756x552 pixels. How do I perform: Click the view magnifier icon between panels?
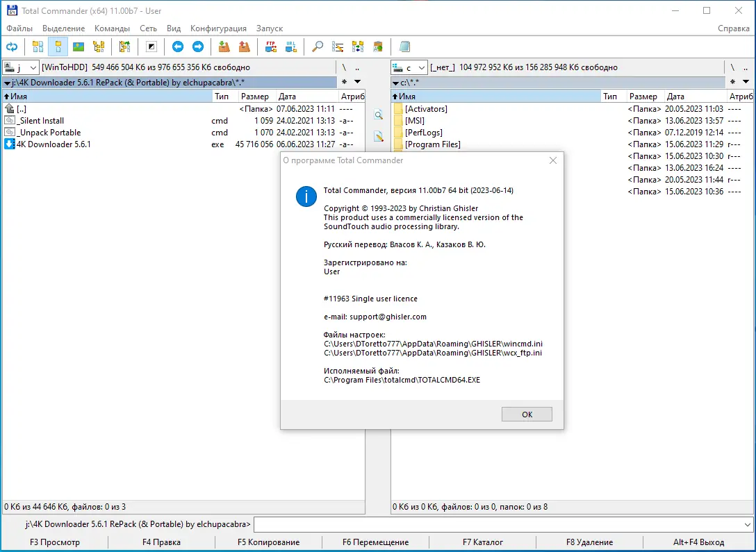(x=379, y=115)
